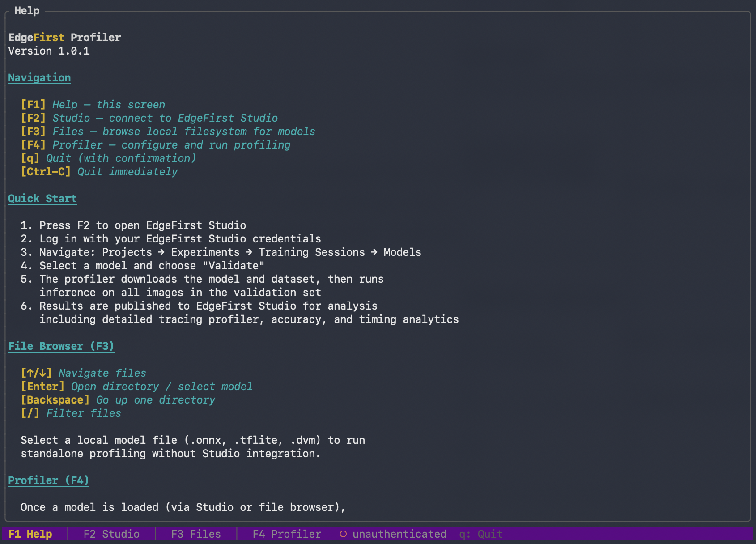Click 'Help — this screen' description

(x=109, y=105)
